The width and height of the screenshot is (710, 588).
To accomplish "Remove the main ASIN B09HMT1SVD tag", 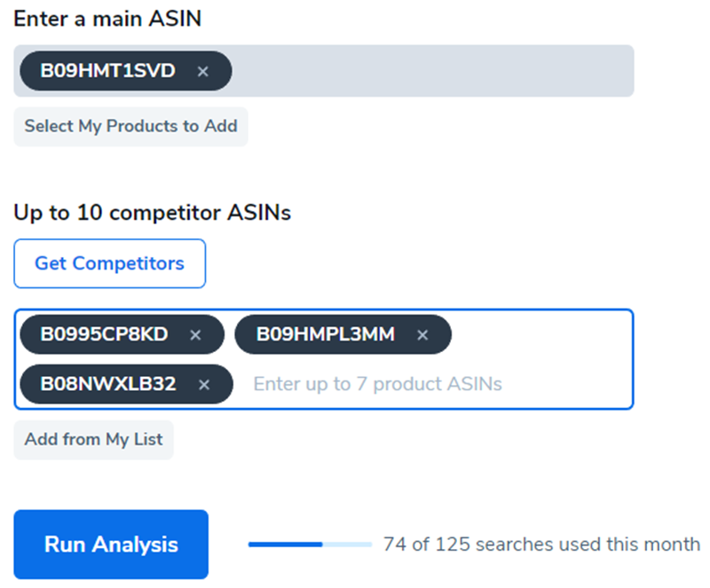I will coord(202,72).
